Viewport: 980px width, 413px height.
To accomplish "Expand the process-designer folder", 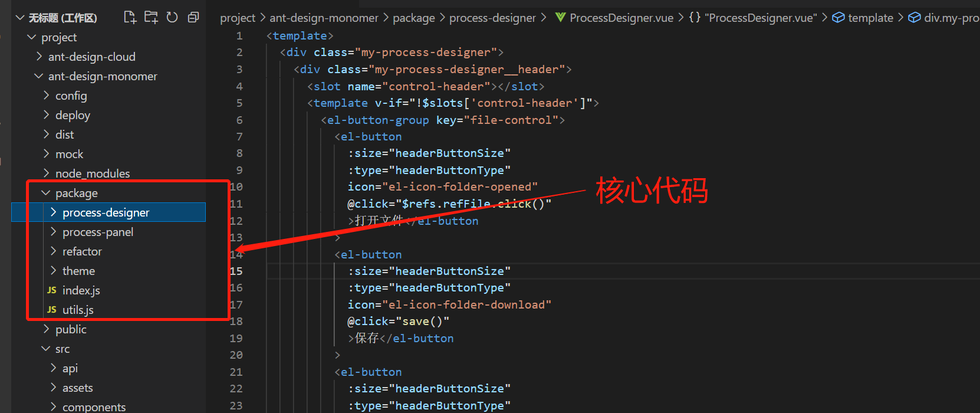I will coord(53,212).
